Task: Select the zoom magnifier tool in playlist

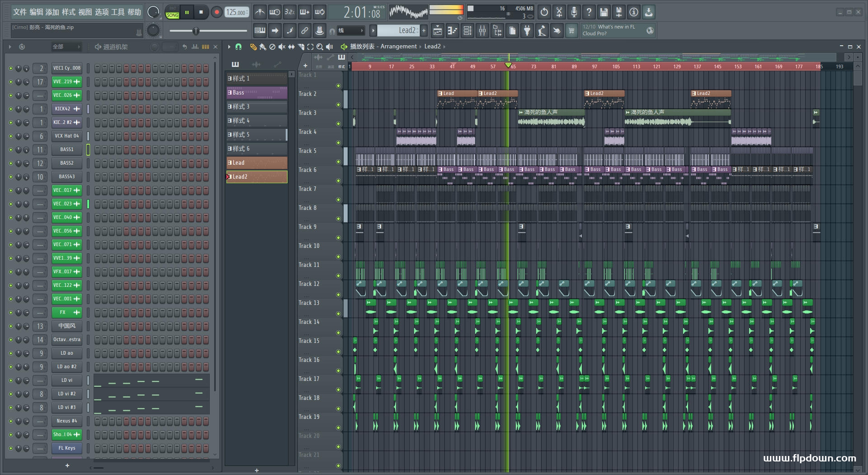Action: pos(320,47)
